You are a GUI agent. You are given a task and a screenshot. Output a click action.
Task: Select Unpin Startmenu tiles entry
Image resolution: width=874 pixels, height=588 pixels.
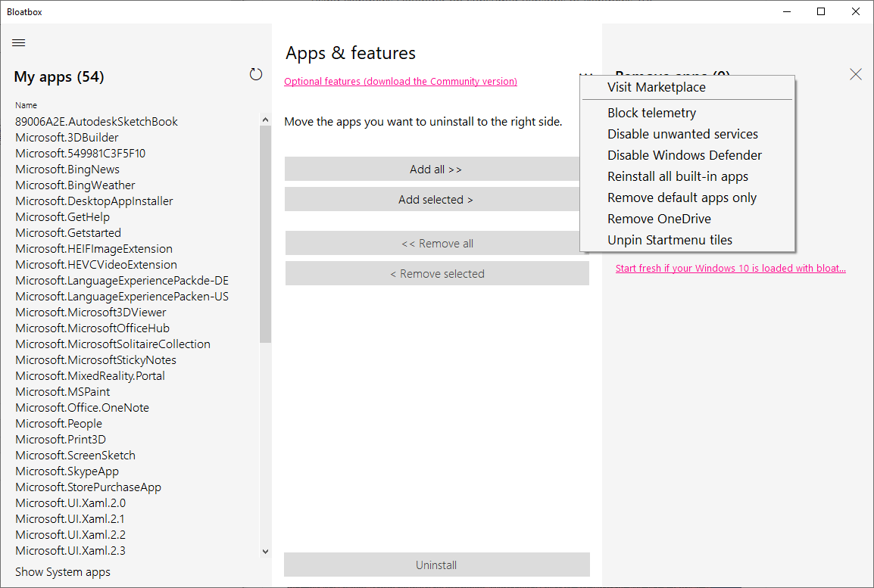click(x=687, y=240)
